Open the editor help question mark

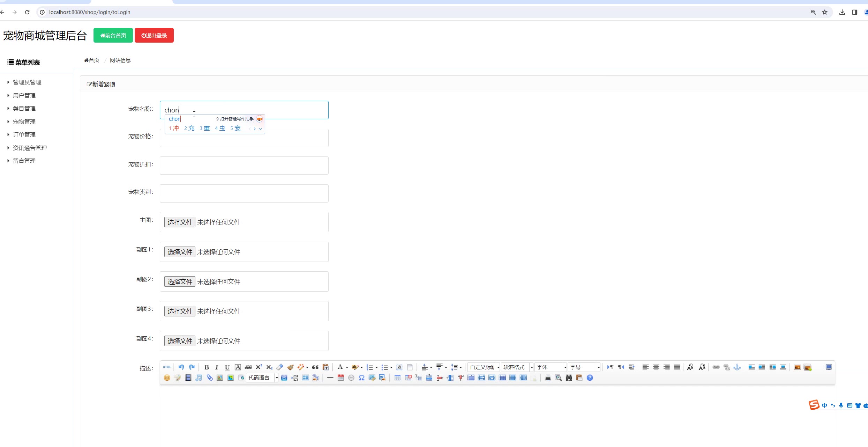[x=590, y=378]
